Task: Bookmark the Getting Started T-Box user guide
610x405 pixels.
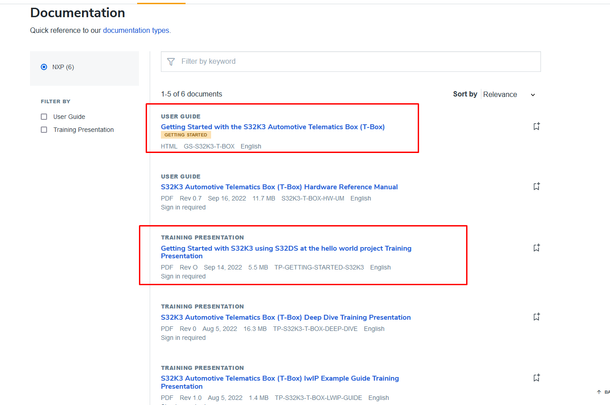Action: point(536,127)
